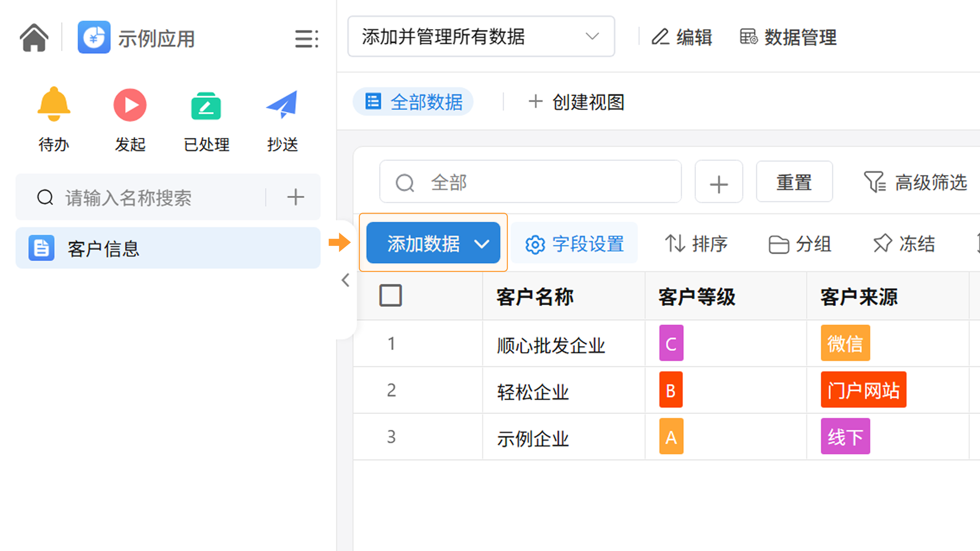The height and width of the screenshot is (551, 980).
Task: Open 数据管理 data management
Action: [x=788, y=37]
